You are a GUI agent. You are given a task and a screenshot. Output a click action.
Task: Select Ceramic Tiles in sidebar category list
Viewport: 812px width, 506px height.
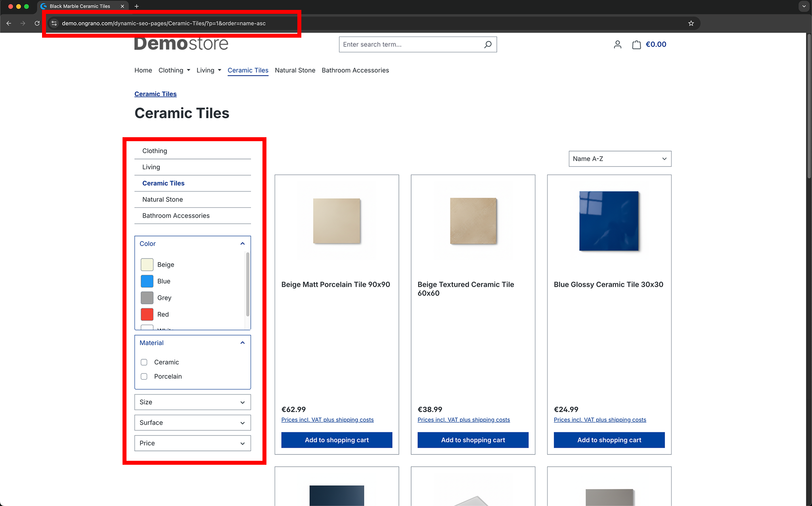pos(193,183)
